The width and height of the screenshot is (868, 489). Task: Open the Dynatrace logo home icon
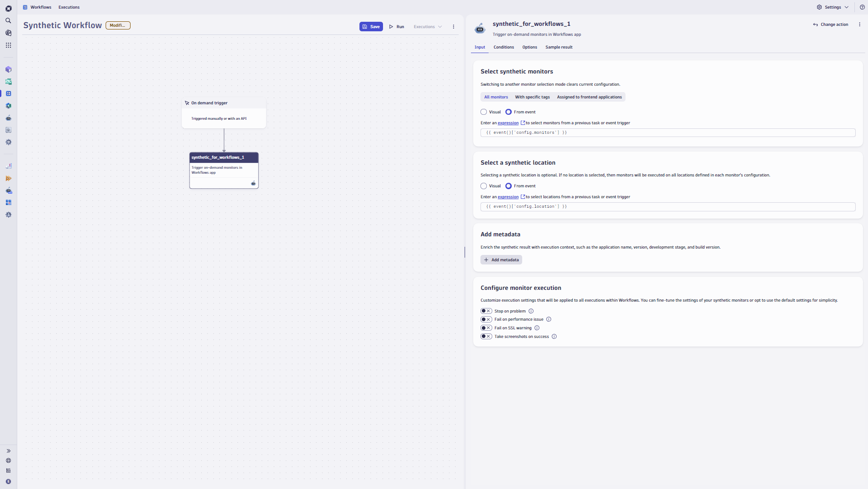click(x=8, y=9)
